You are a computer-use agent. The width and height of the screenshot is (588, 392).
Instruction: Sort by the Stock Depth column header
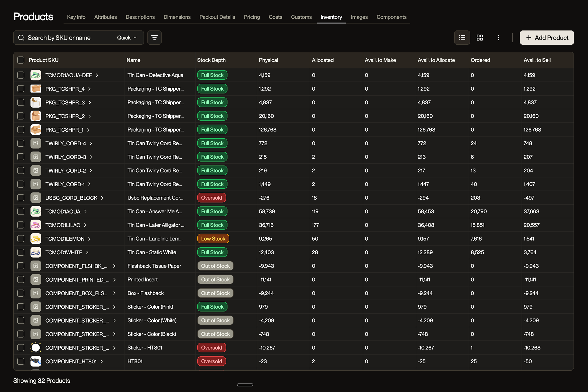(x=211, y=60)
